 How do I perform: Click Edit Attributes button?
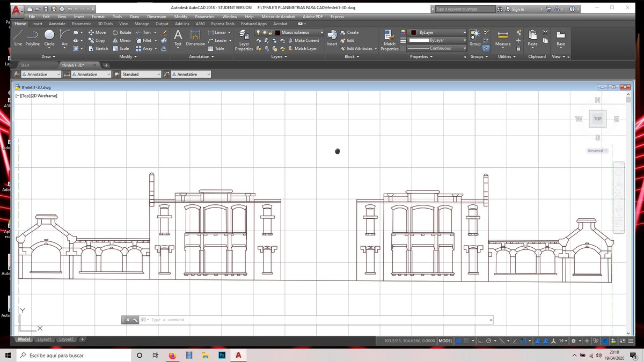pos(359,48)
